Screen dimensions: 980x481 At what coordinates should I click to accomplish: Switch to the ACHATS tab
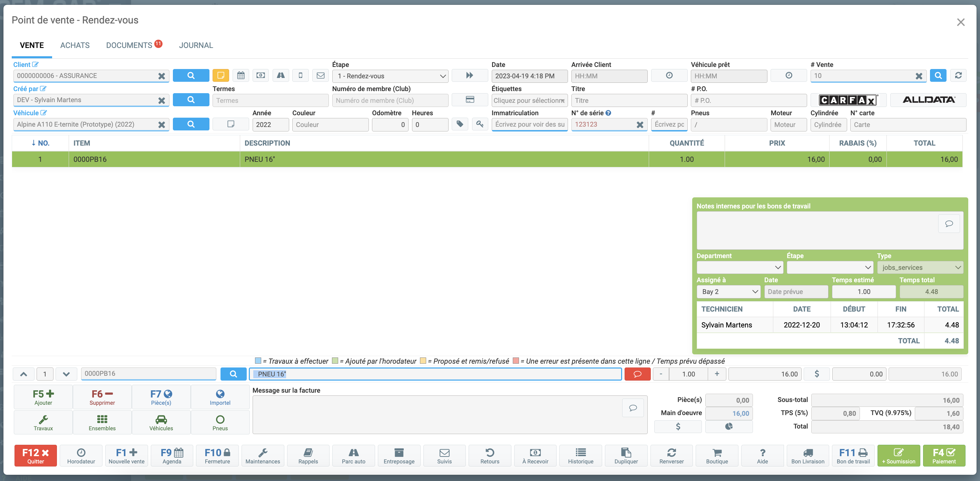click(75, 45)
